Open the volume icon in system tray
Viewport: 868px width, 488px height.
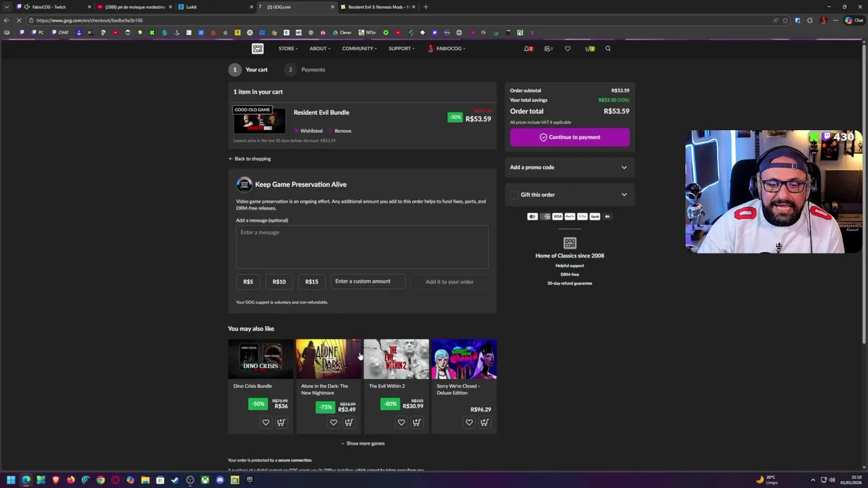[x=832, y=480]
